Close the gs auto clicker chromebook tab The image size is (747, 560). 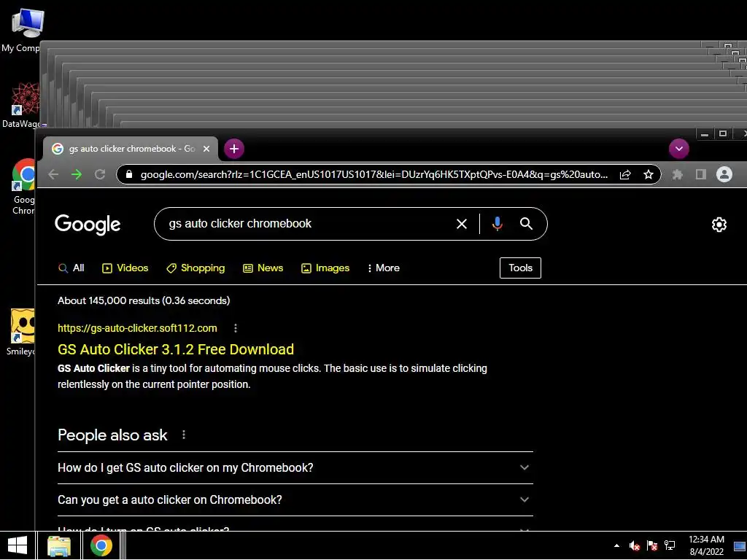pos(206,149)
